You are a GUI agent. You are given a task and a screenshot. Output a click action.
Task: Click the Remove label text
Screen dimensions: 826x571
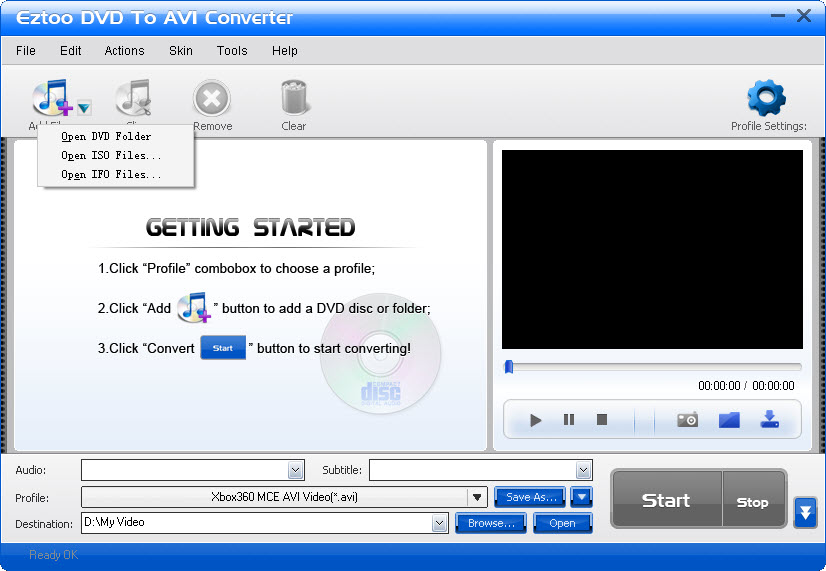tap(212, 126)
